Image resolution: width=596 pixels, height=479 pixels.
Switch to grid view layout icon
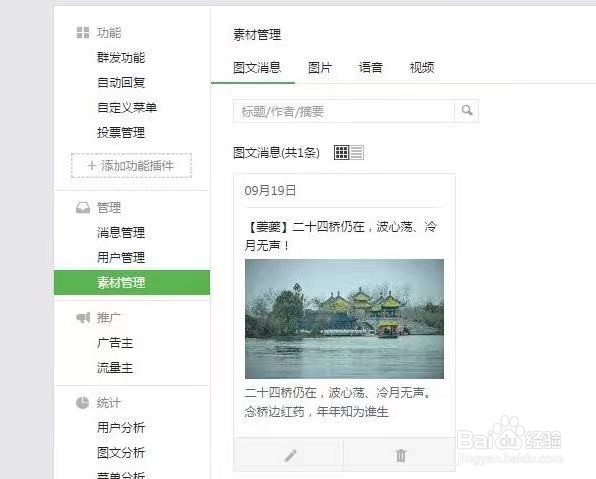click(x=341, y=152)
